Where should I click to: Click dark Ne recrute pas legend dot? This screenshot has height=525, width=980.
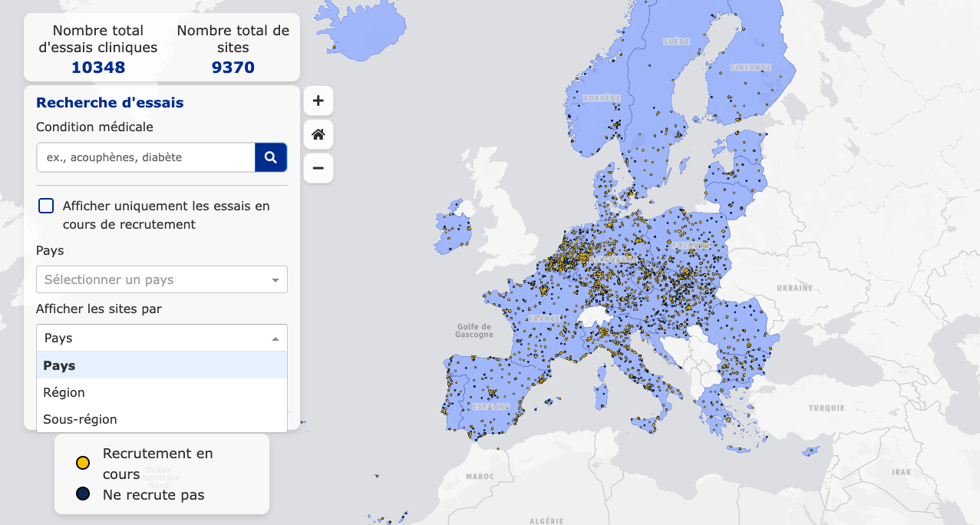click(83, 494)
